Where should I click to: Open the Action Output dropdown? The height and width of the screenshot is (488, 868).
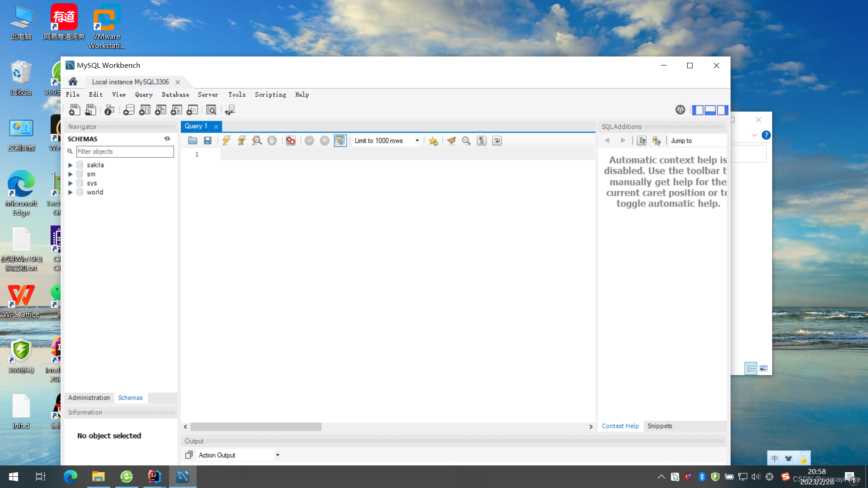click(278, 455)
